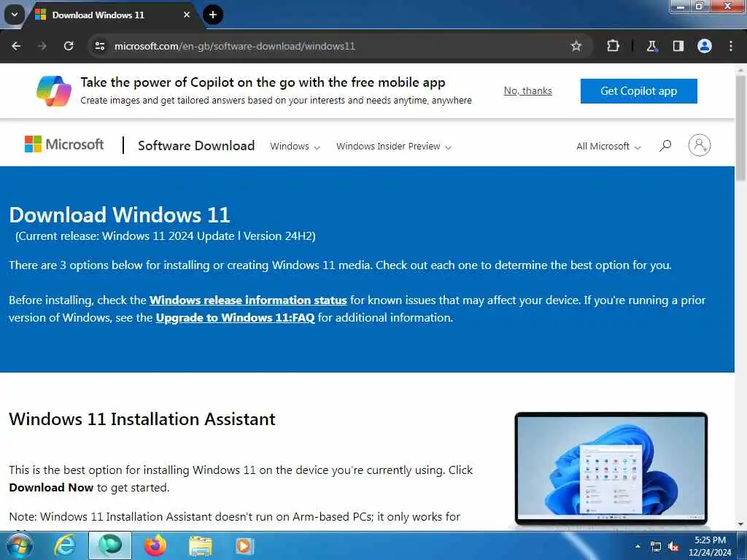Open the tab search dropdown arrow

pos(15,15)
